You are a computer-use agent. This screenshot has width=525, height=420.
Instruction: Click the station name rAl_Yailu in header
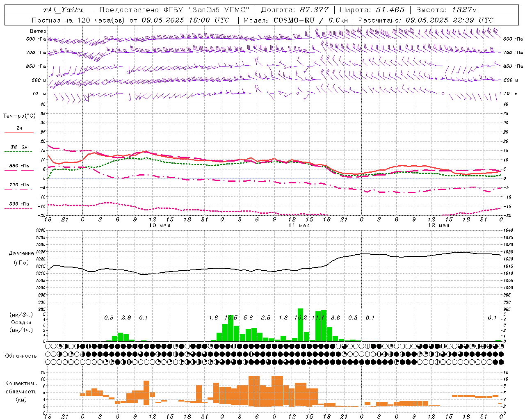coord(64,10)
